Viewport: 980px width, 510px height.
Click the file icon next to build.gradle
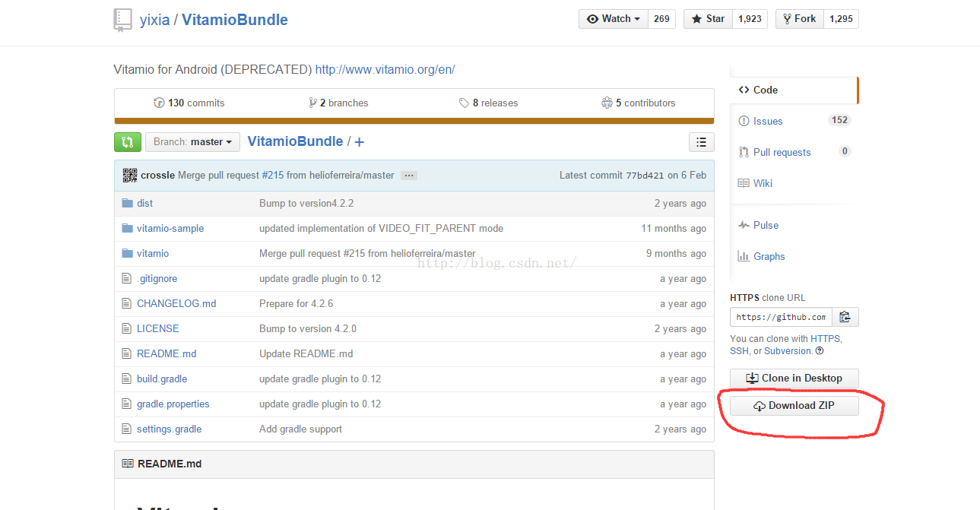(x=127, y=379)
